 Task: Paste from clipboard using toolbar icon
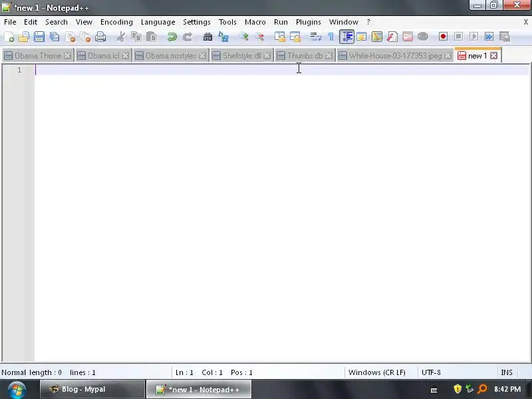click(x=152, y=37)
